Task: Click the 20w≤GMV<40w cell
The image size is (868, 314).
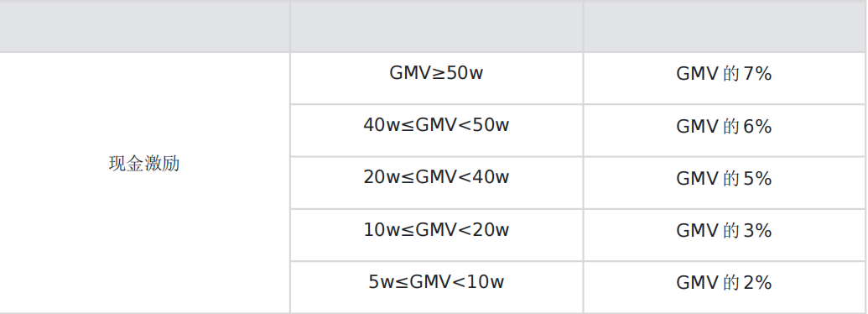Action: pyautogui.click(x=436, y=183)
